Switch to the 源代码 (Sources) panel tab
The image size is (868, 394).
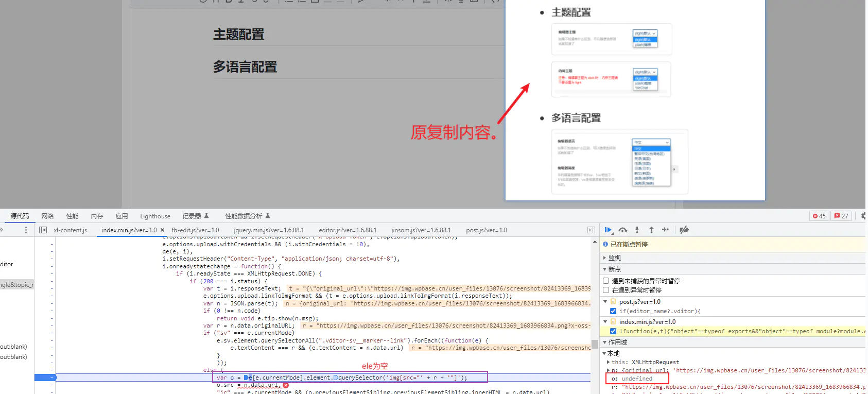click(20, 216)
